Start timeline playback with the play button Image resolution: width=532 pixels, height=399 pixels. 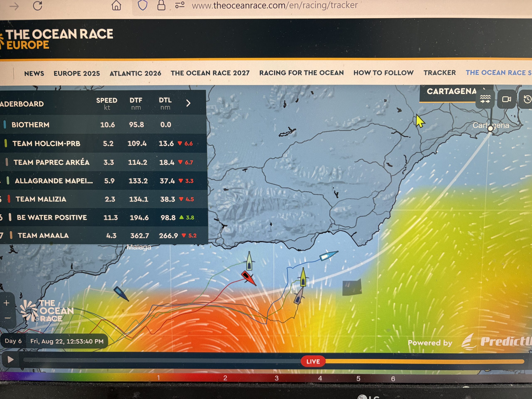click(10, 360)
